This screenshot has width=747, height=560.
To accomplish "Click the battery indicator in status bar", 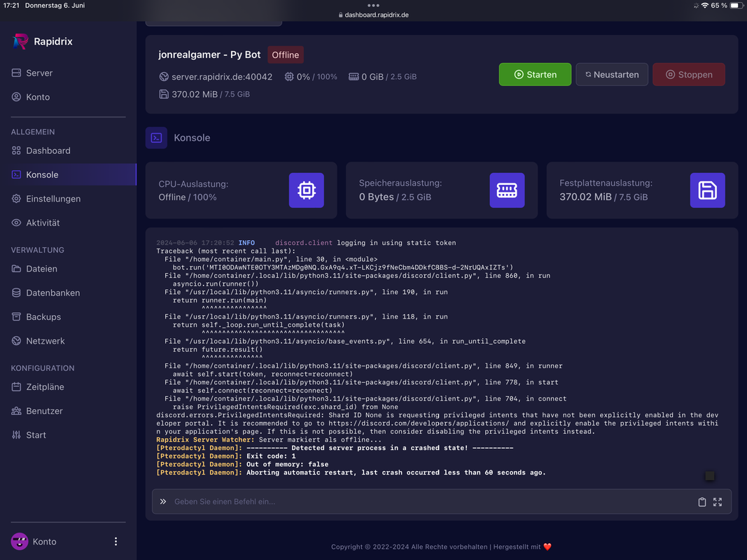I will tap(736, 6).
